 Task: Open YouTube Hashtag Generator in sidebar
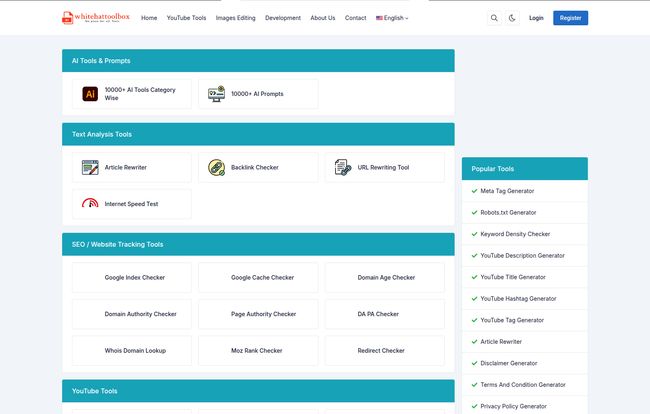click(x=518, y=299)
